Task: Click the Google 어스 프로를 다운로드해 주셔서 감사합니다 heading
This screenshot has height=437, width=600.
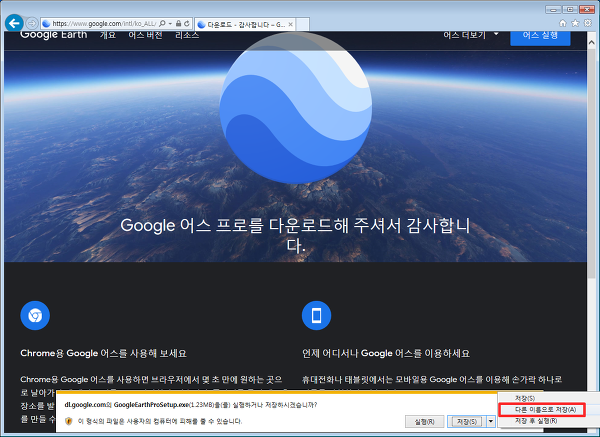Action: 295,235
